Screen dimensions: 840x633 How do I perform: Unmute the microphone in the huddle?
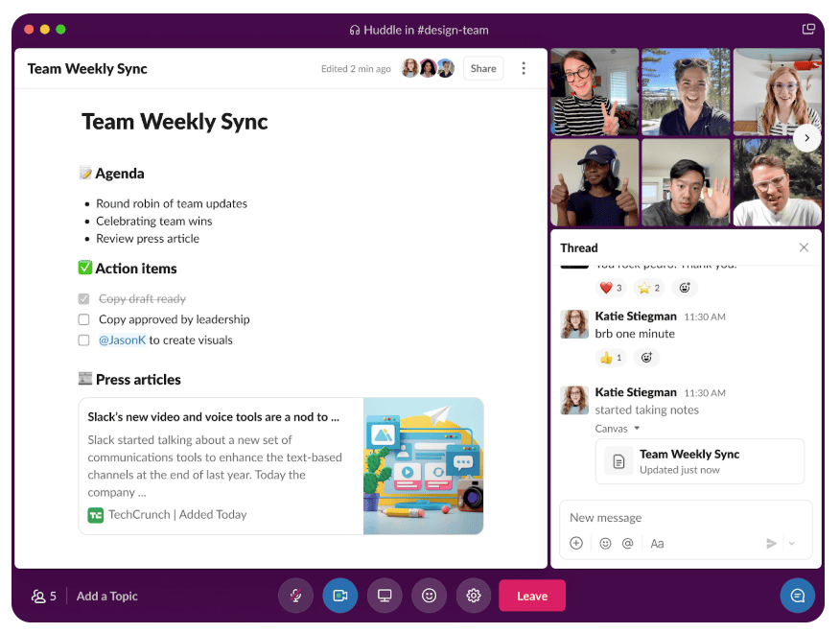pos(295,596)
